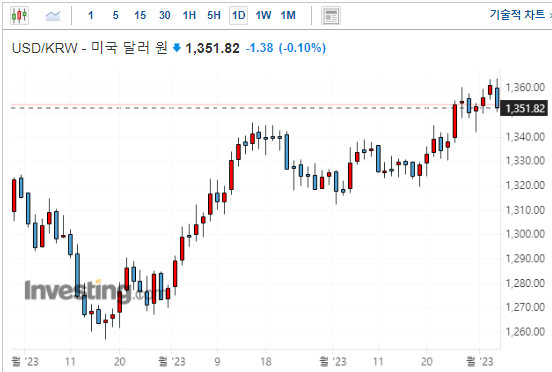
Task: Click the 1,360.00 price axis label
Action: pos(525,87)
